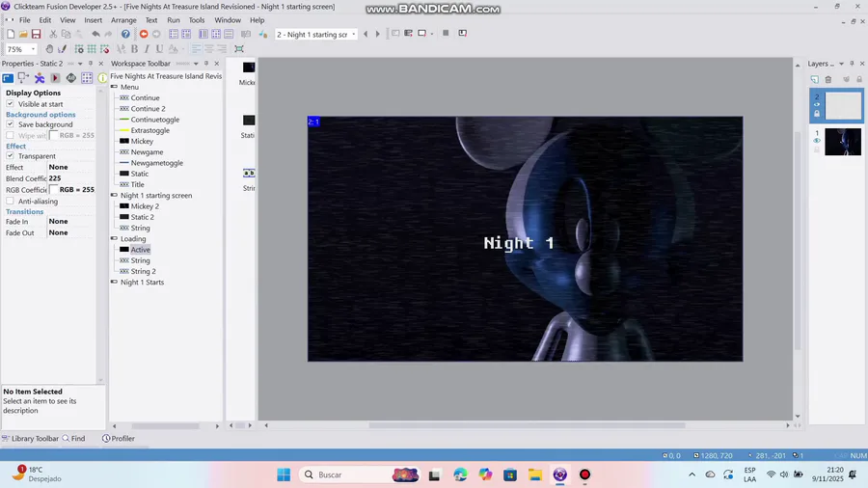Enable the Anti-aliasing checkbox
Viewport: 868px width, 488px height.
tap(10, 201)
